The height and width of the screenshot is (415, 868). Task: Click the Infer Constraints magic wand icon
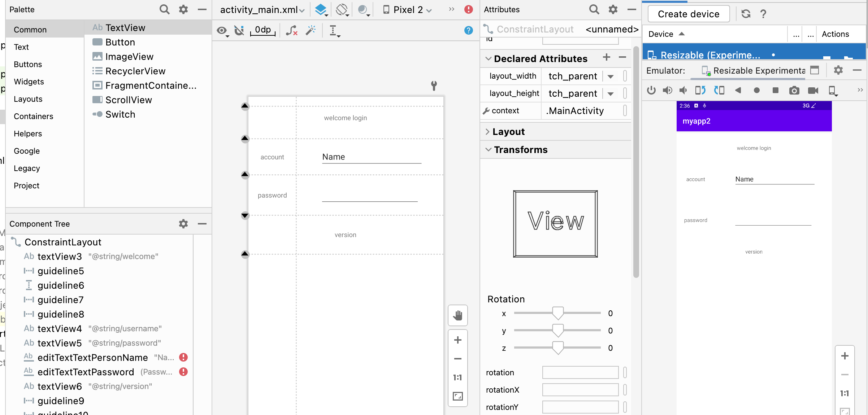coord(311,30)
